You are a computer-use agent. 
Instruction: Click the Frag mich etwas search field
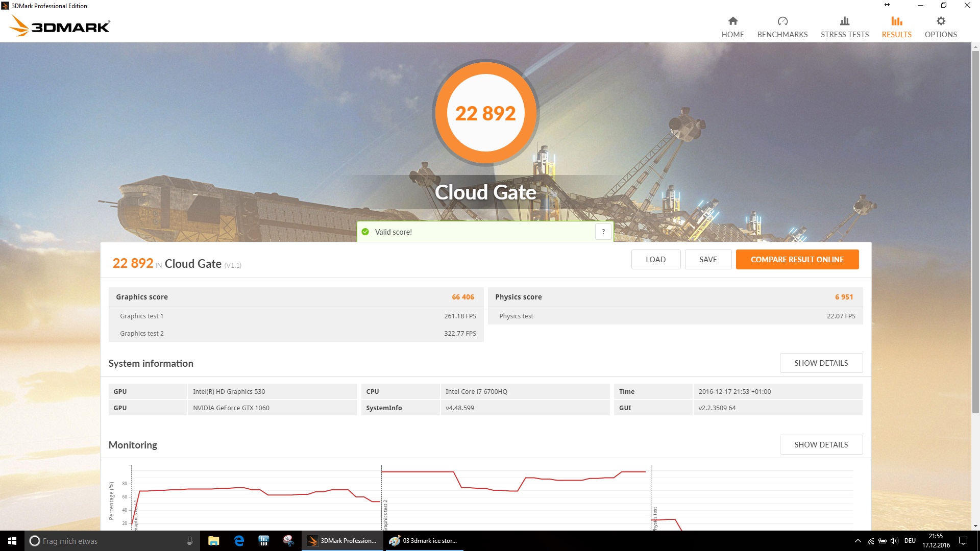(107, 541)
